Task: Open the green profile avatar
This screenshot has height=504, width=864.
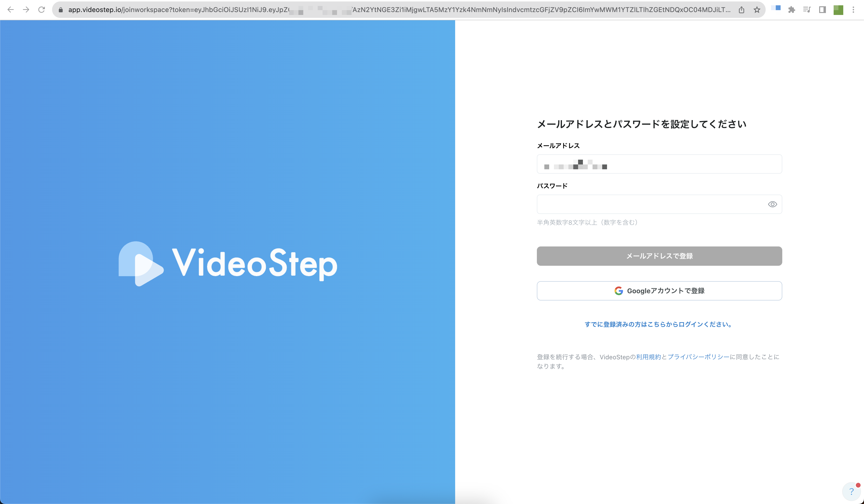Action: [x=838, y=10]
